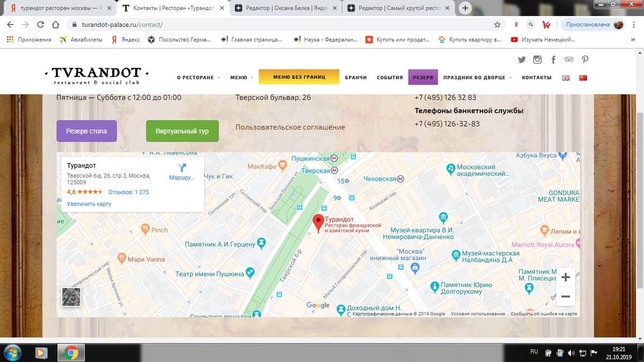This screenshot has width=644, height=362.
Task: Click the volume icon in system tray
Action: point(571,353)
